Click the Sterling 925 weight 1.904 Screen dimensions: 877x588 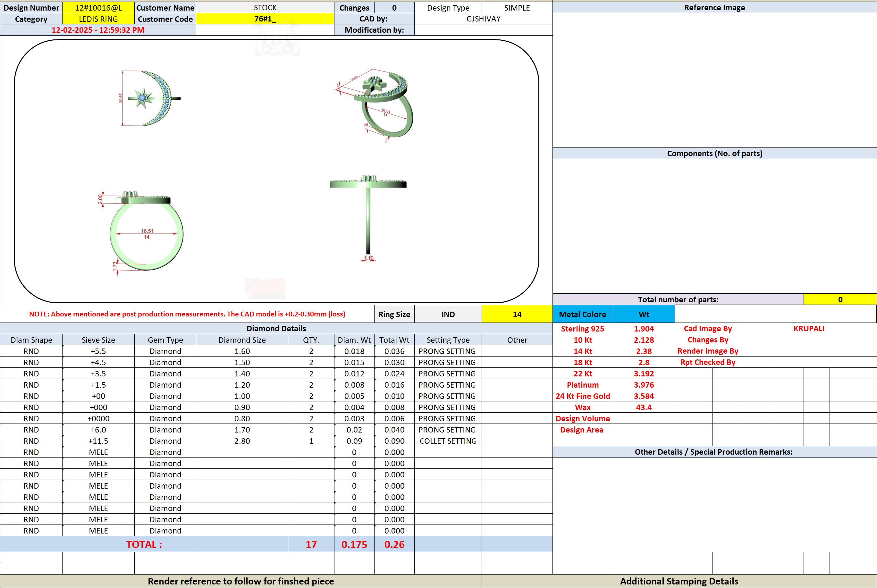pyautogui.click(x=644, y=329)
